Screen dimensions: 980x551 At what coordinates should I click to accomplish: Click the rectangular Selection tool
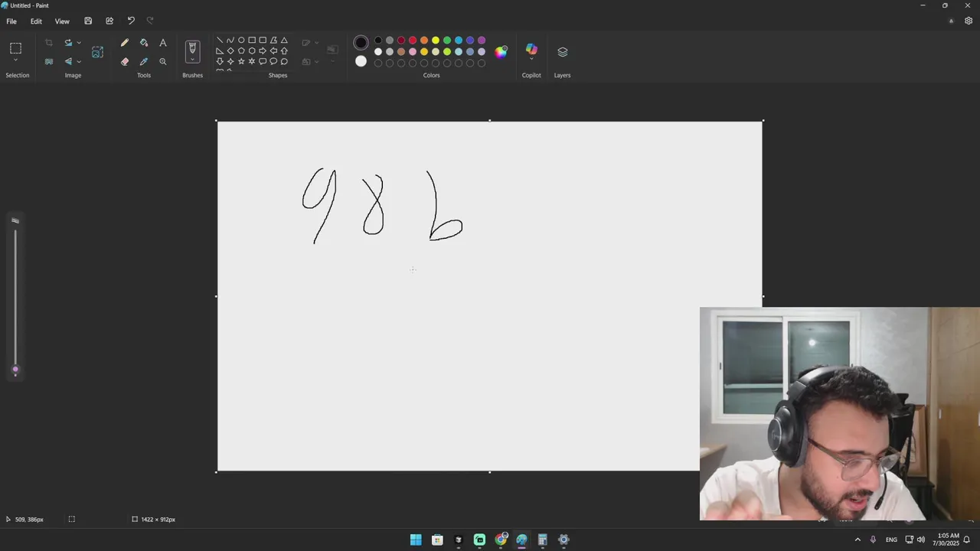click(x=15, y=48)
